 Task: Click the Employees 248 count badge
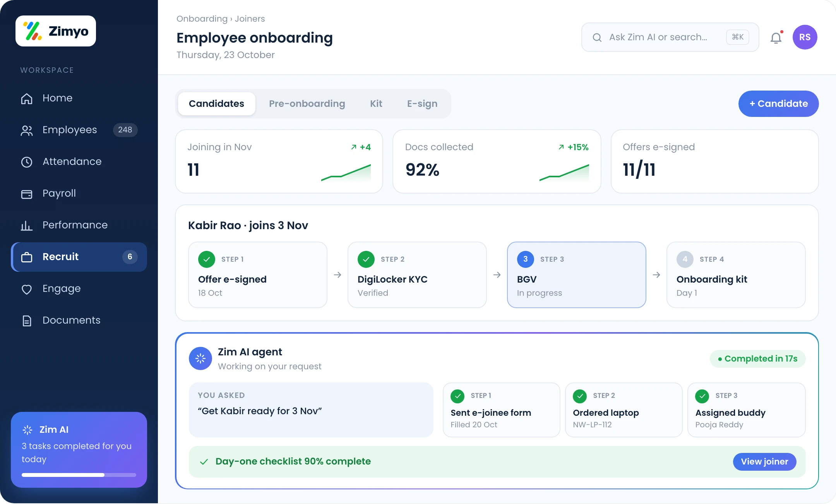tap(125, 130)
